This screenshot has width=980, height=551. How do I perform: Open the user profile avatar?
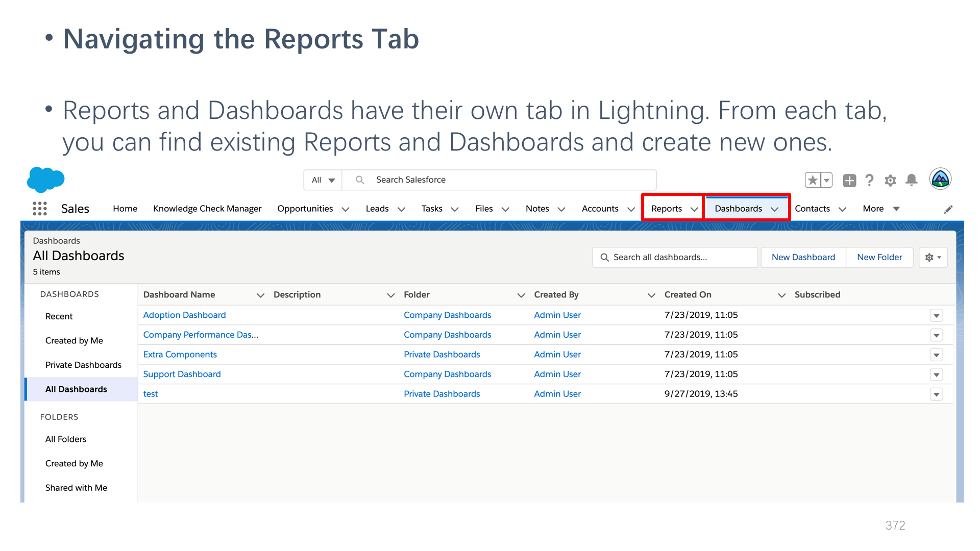[x=940, y=179]
